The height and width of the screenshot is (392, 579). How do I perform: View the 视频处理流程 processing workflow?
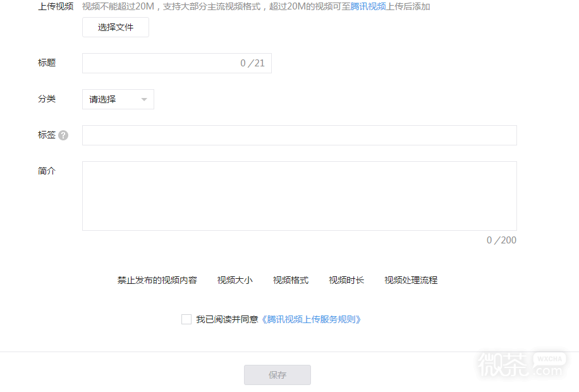(x=411, y=280)
